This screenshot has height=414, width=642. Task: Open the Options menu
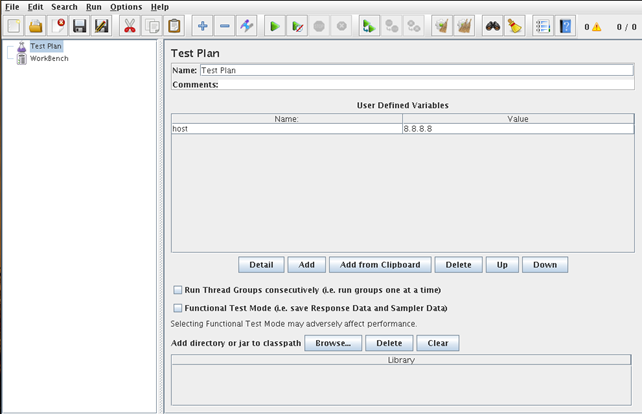[126, 7]
